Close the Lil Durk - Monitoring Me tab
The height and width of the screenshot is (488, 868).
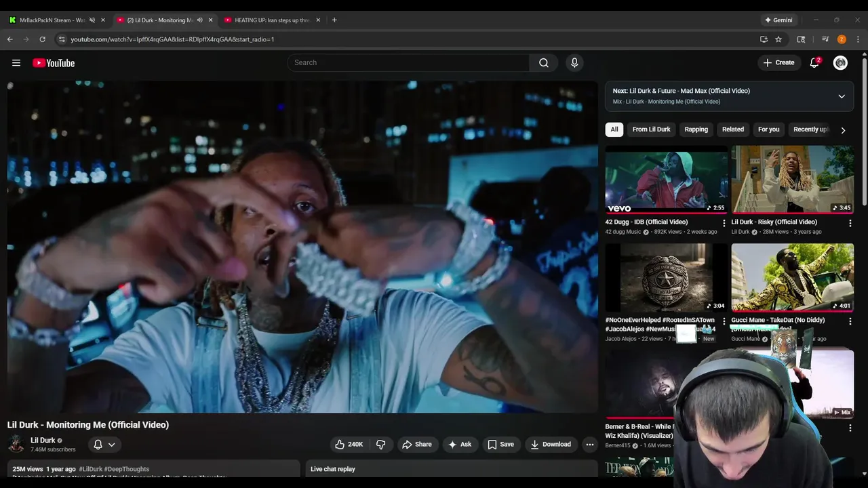[x=210, y=20]
